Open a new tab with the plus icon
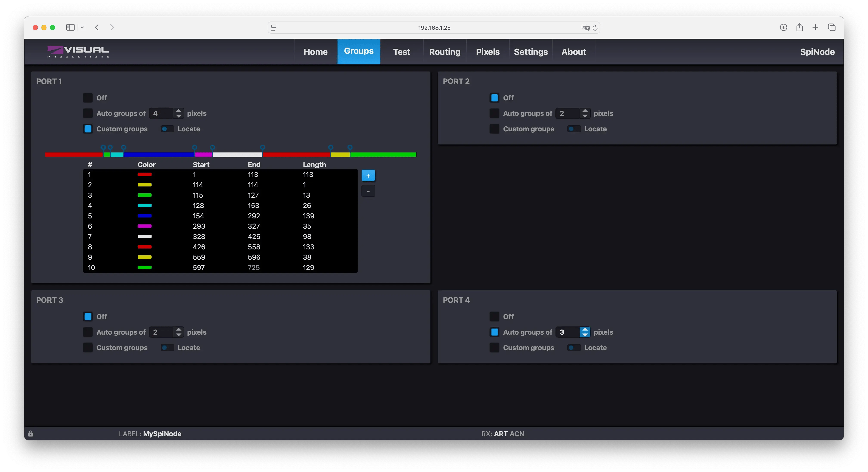Viewport: 868px width, 472px height. tap(815, 27)
